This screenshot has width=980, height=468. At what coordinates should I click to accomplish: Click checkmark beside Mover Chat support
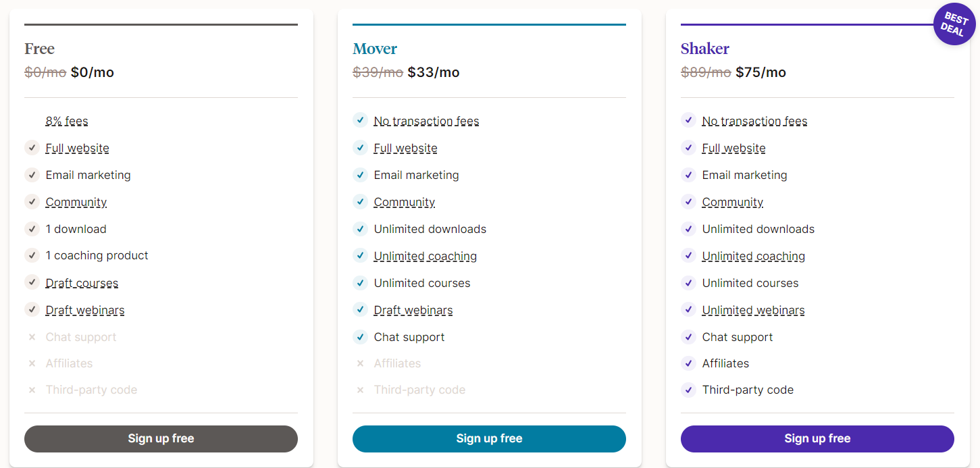click(360, 337)
